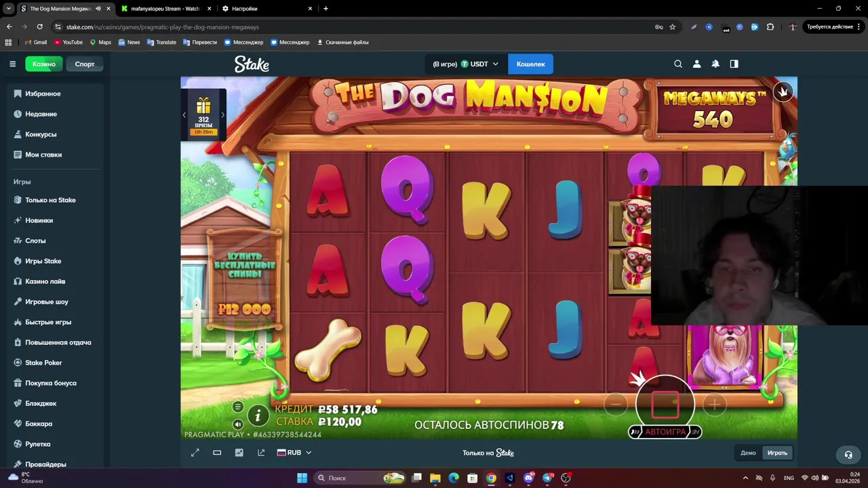Open the slot game settings menu

pyautogui.click(x=238, y=407)
